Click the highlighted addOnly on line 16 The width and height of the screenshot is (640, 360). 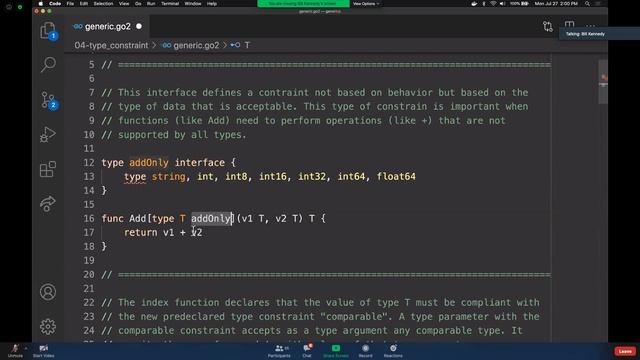212,218
